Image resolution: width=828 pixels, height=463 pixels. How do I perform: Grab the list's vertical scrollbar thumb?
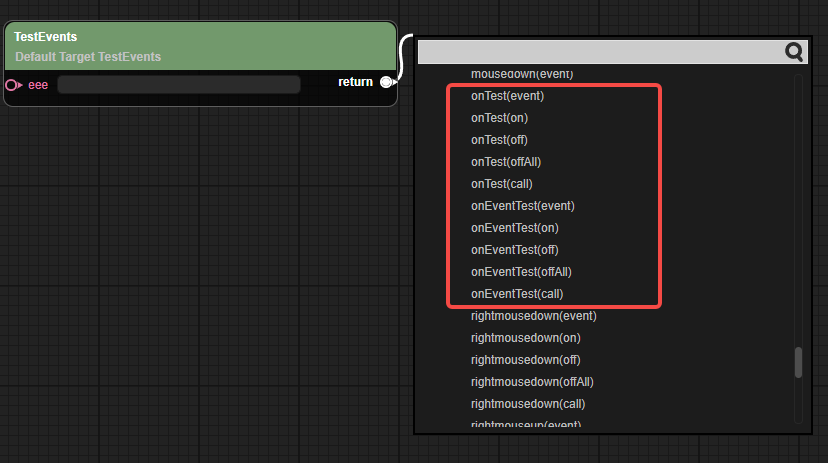798,362
